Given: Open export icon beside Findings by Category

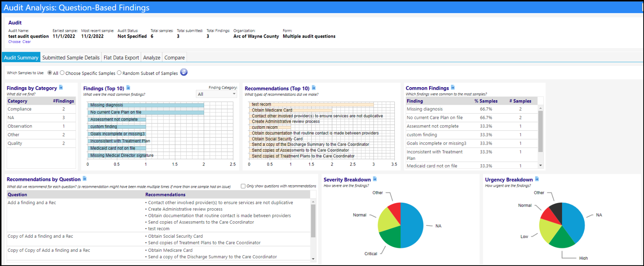Looking at the screenshot, I should point(61,88).
